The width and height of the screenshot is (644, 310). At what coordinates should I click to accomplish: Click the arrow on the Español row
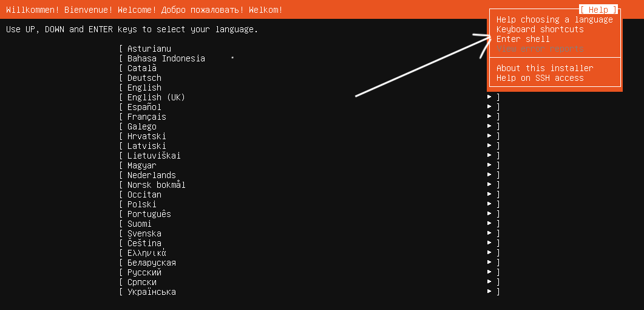pyautogui.click(x=489, y=106)
